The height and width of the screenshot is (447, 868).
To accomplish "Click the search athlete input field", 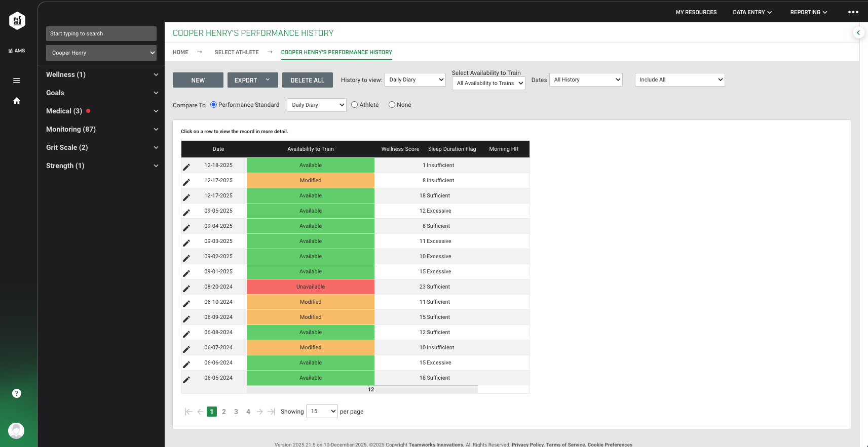I will point(101,33).
